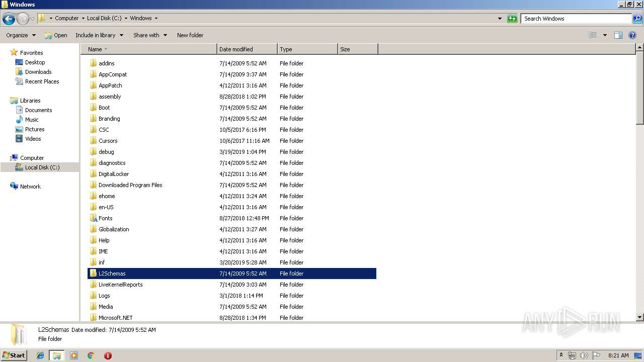
Task: Select the Branding folder icon
Action: point(93,119)
